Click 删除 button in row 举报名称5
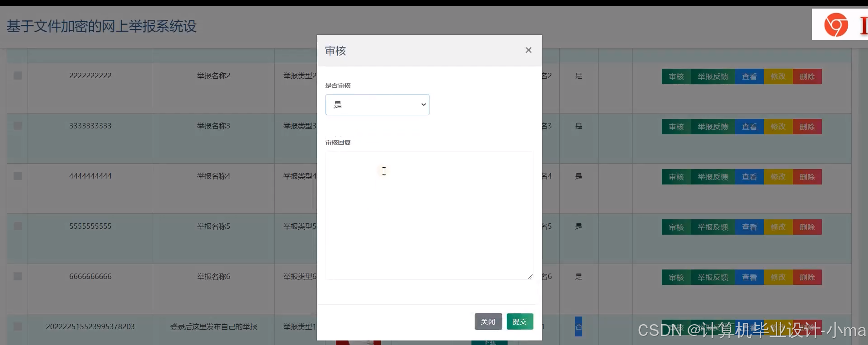The height and width of the screenshot is (345, 868). point(807,227)
